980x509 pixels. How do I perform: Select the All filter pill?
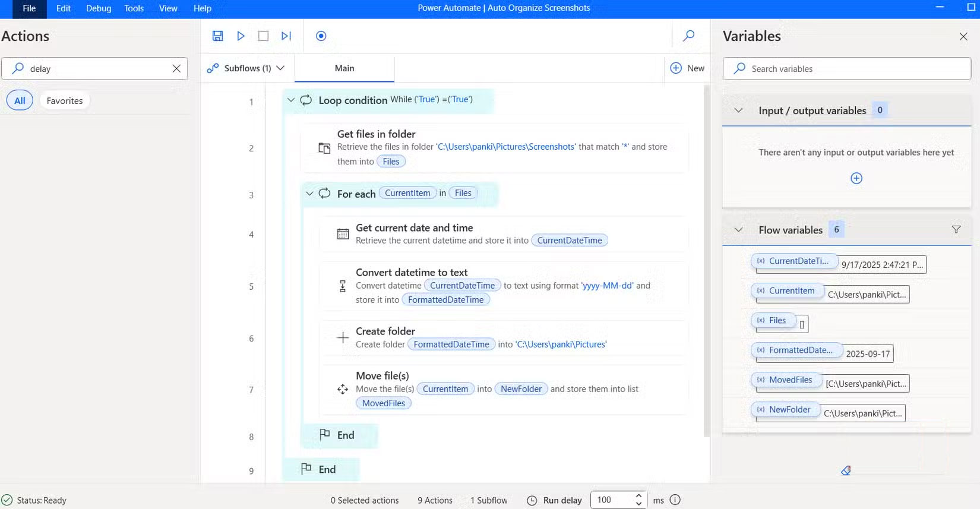[x=20, y=101]
